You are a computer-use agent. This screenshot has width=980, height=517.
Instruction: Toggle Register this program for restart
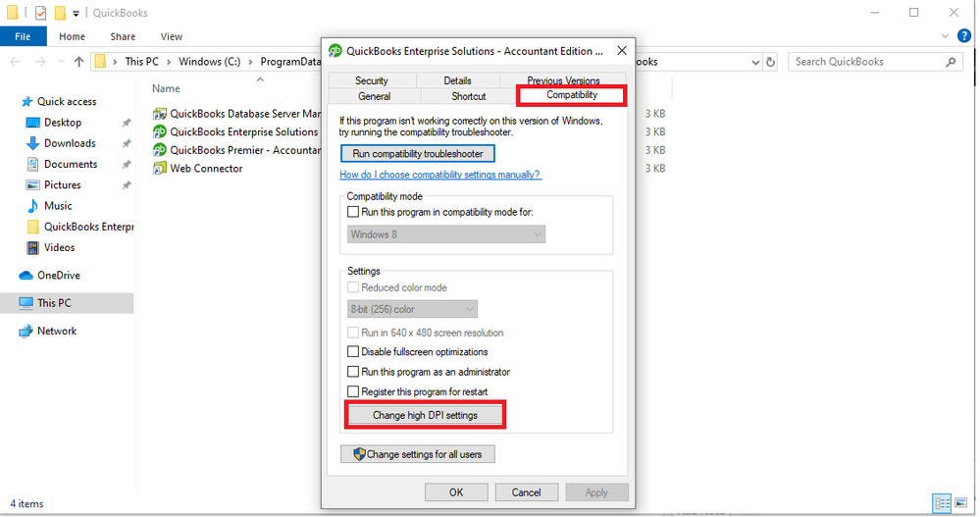(x=353, y=392)
